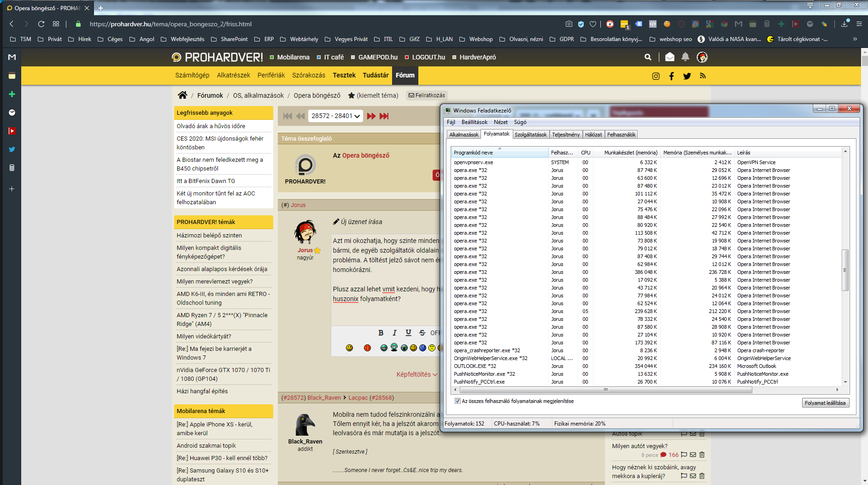Open Prohardver site search magnifier
The width and height of the screenshot is (868, 485).
tap(648, 57)
